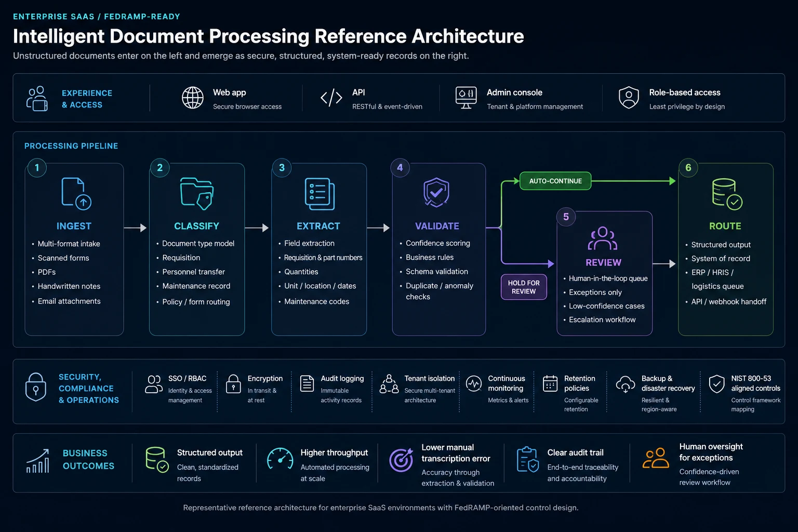Select the INGEST step title
Viewport: 798px width, 532px height.
click(x=74, y=226)
